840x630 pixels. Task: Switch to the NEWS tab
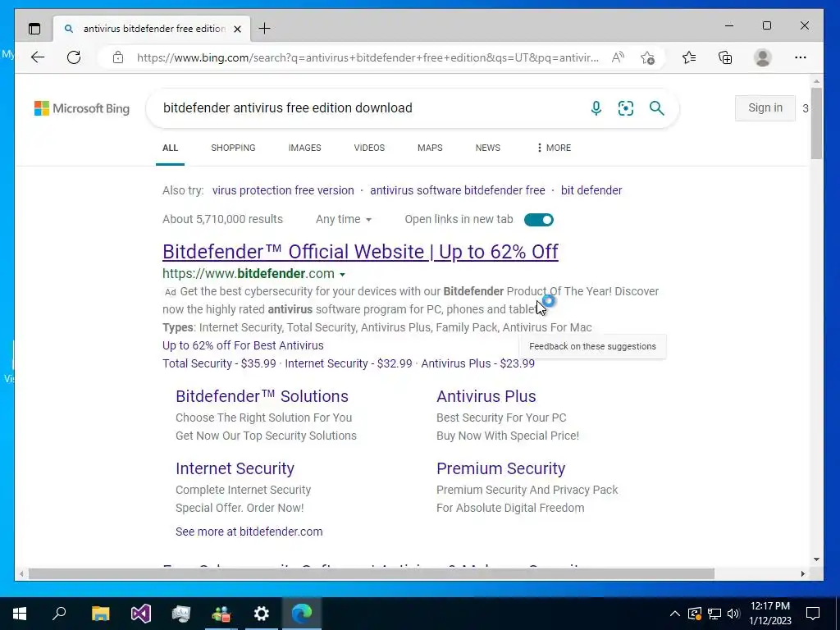click(488, 148)
